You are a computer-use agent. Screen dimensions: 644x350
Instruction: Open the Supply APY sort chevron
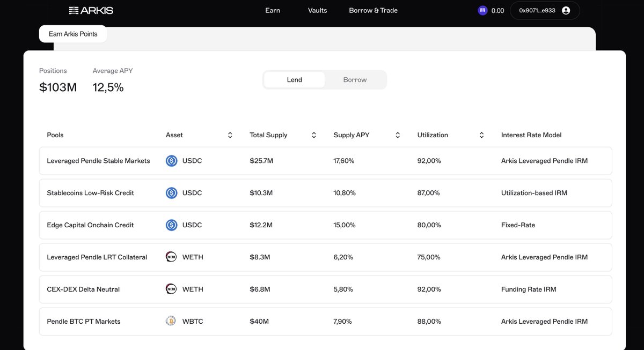[397, 135]
